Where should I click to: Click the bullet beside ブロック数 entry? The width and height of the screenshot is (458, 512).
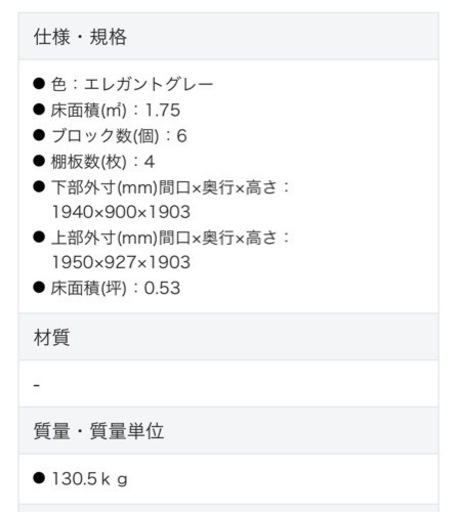coord(39,135)
